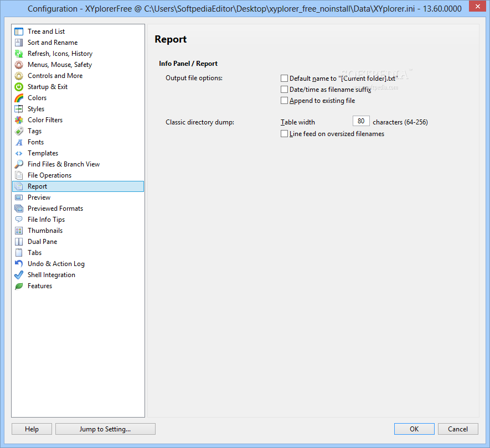
Task: Click the Fonts letter A icon
Action: tap(19, 142)
